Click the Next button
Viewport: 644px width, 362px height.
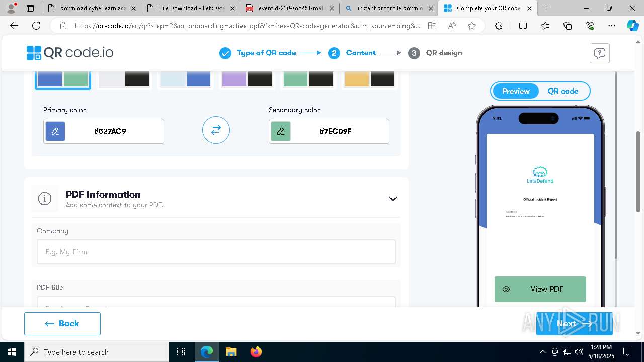[575, 324]
